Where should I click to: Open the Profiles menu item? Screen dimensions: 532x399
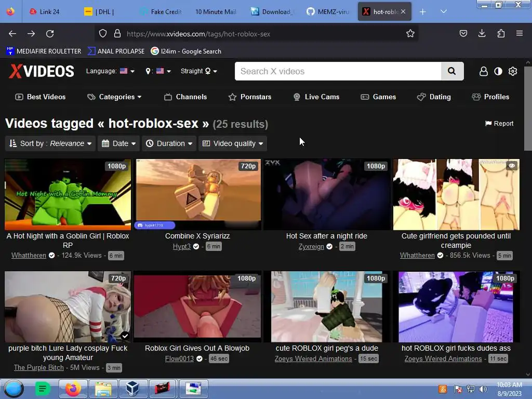pyautogui.click(x=490, y=97)
